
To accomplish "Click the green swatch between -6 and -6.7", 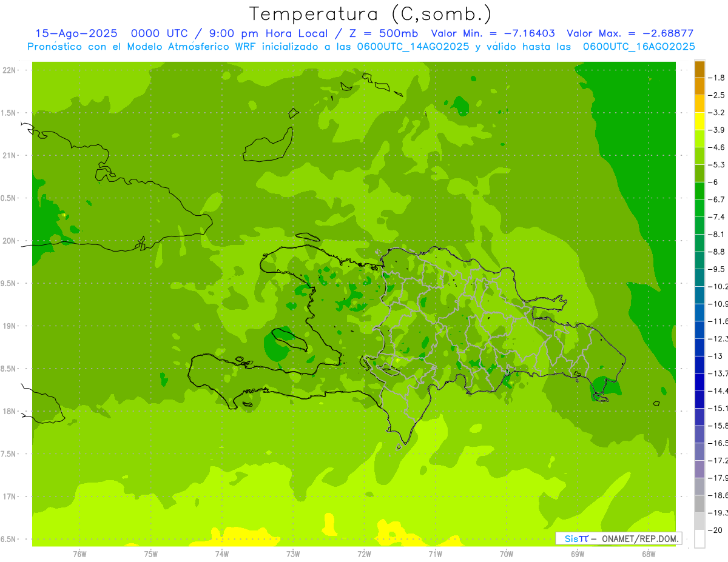I will pyautogui.click(x=699, y=191).
